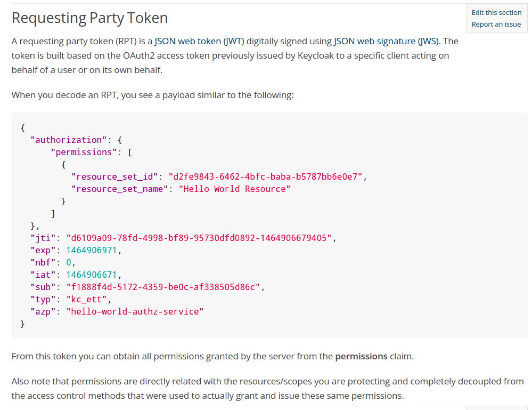Click the Requesting Party Token heading
Image resolution: width=532 pixels, height=410 pixels.
pyautogui.click(x=89, y=18)
